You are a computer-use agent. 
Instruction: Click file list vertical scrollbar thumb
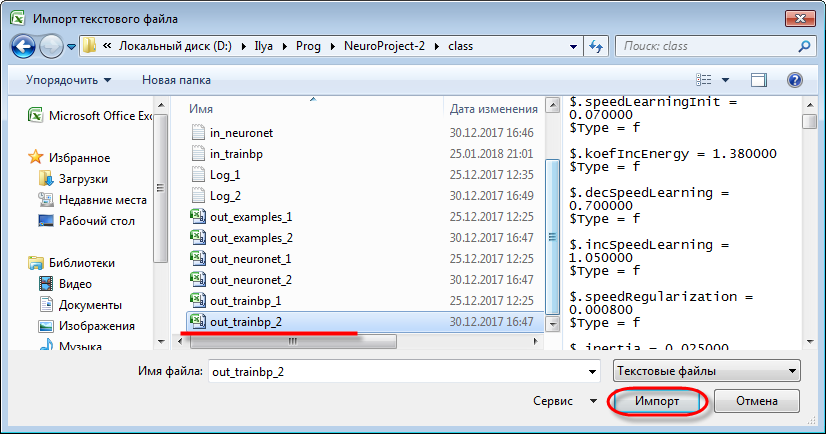pyautogui.click(x=552, y=236)
